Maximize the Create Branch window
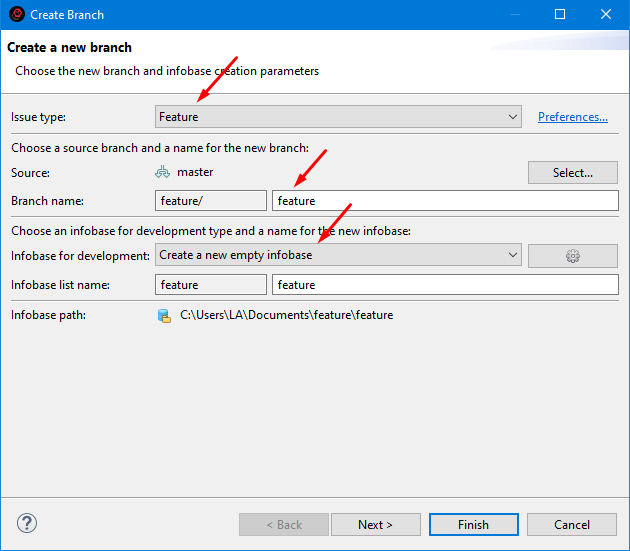This screenshot has height=551, width=630. click(x=560, y=15)
